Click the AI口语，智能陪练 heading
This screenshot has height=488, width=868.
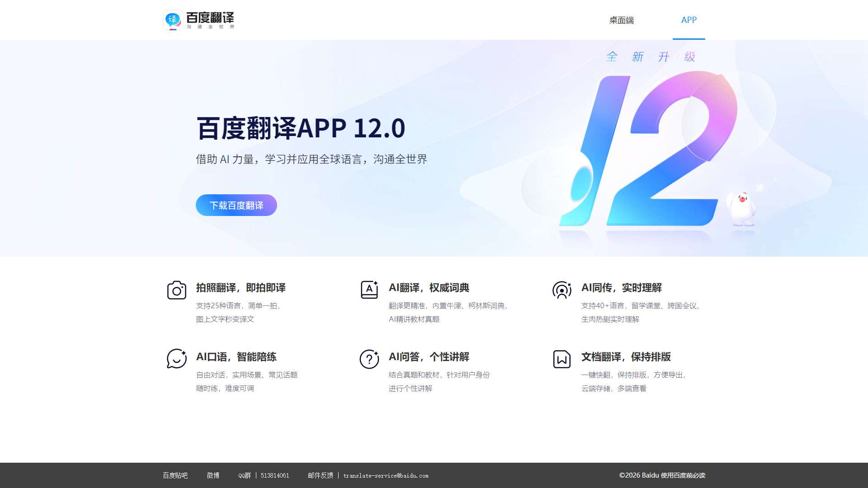236,357
